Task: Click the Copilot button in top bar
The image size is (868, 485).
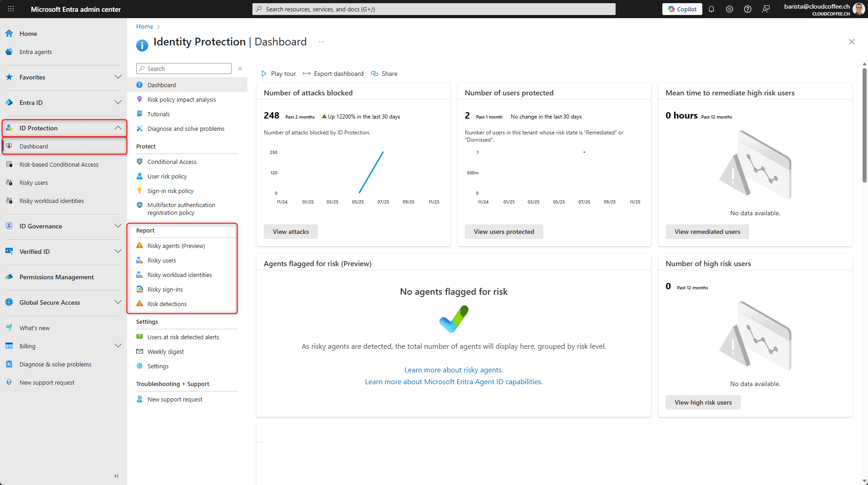Action: pos(682,9)
